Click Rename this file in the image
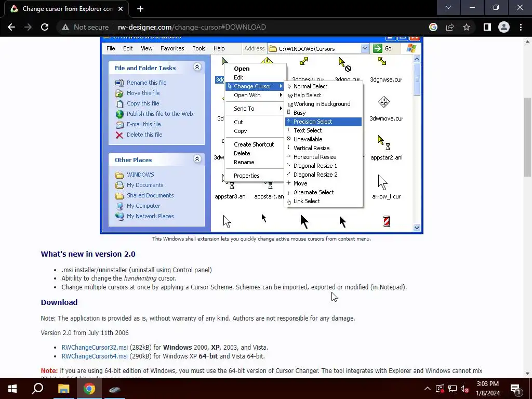Image resolution: width=532 pixels, height=399 pixels. pos(147,83)
